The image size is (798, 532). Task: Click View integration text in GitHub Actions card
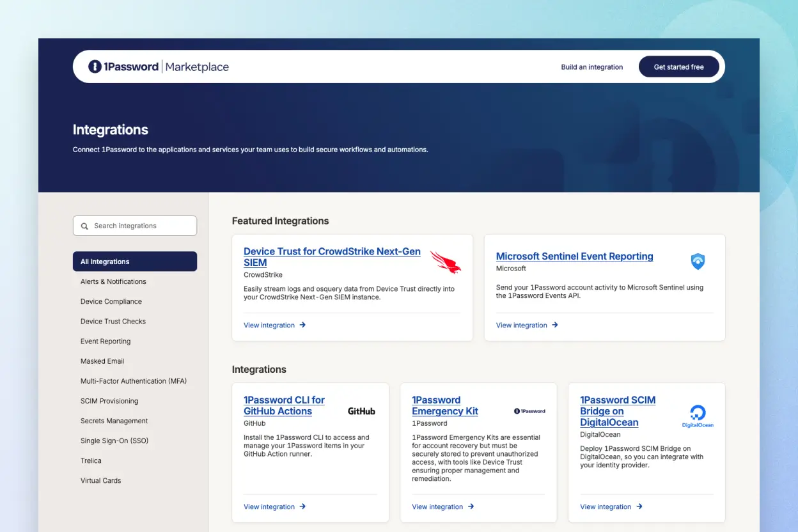click(x=269, y=507)
